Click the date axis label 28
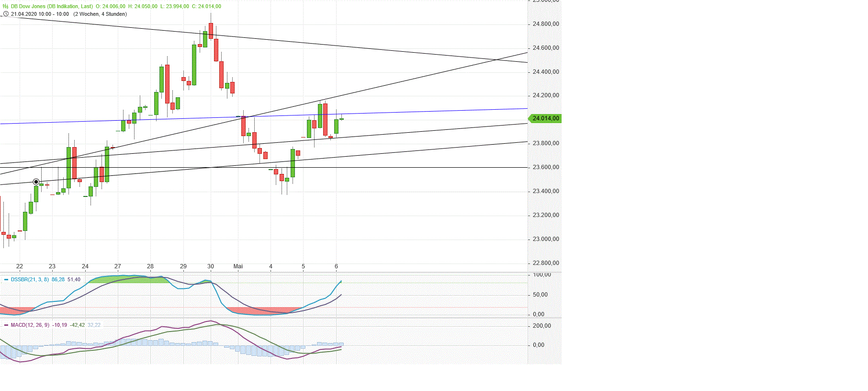 click(150, 266)
